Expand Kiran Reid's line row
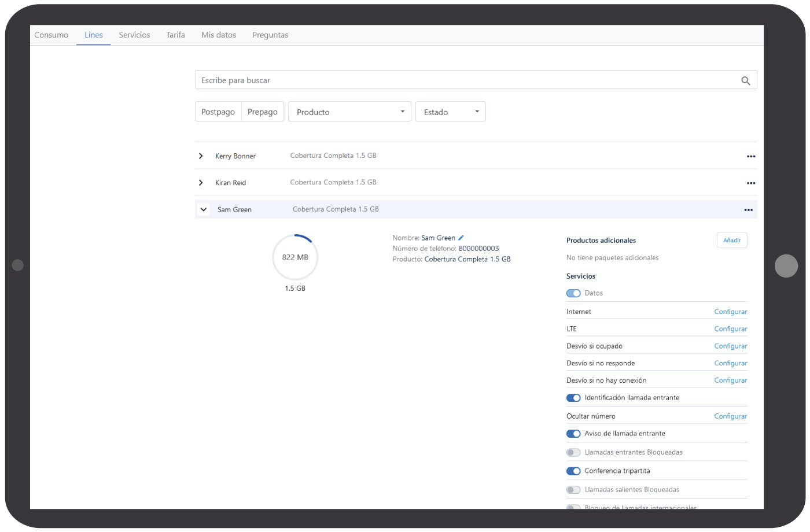The width and height of the screenshot is (810, 532). (x=201, y=183)
